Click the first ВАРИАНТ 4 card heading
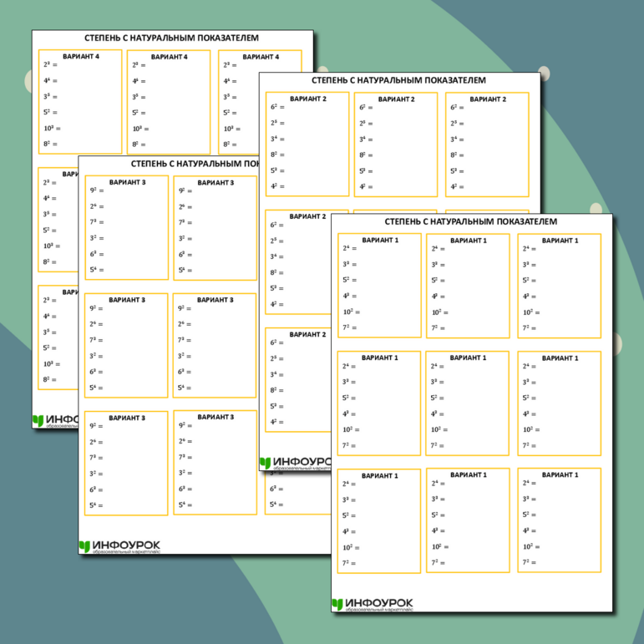Image resolution: width=644 pixels, height=644 pixels. (x=80, y=57)
